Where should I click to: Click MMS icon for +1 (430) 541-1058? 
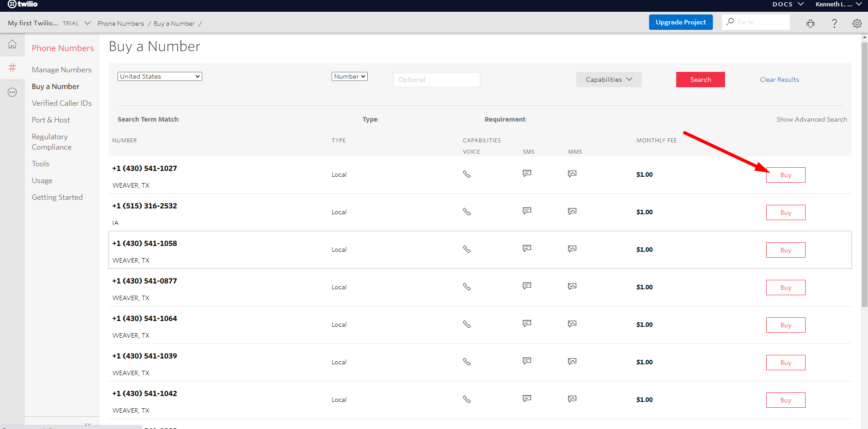click(572, 249)
